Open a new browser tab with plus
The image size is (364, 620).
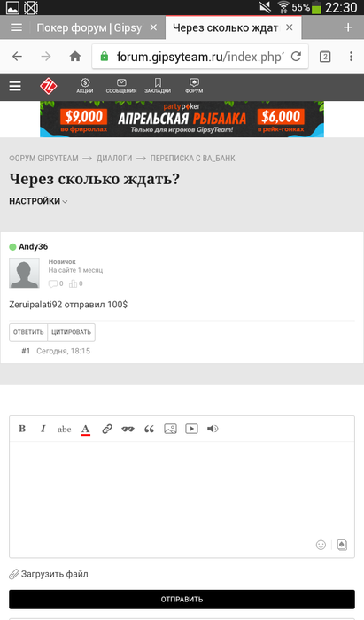click(348, 27)
